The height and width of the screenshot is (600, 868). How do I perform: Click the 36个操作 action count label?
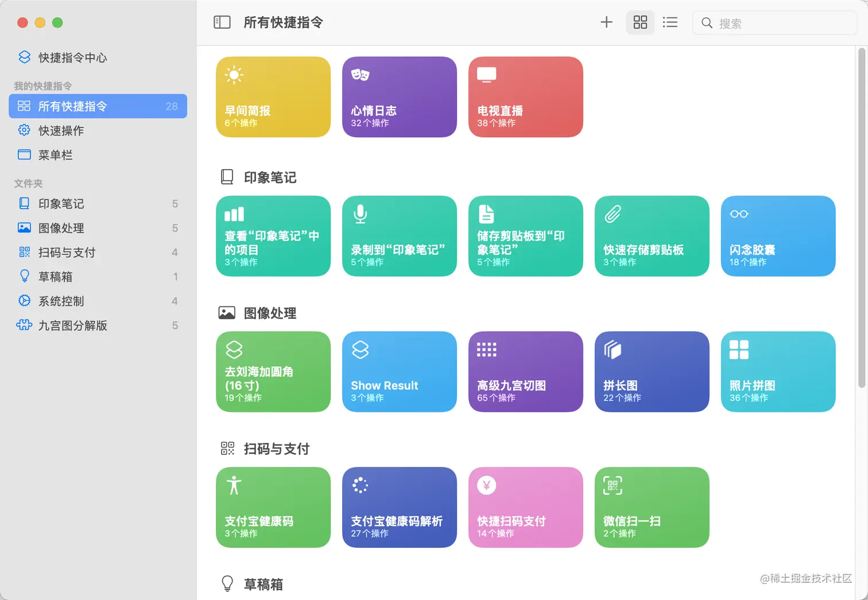click(x=749, y=398)
